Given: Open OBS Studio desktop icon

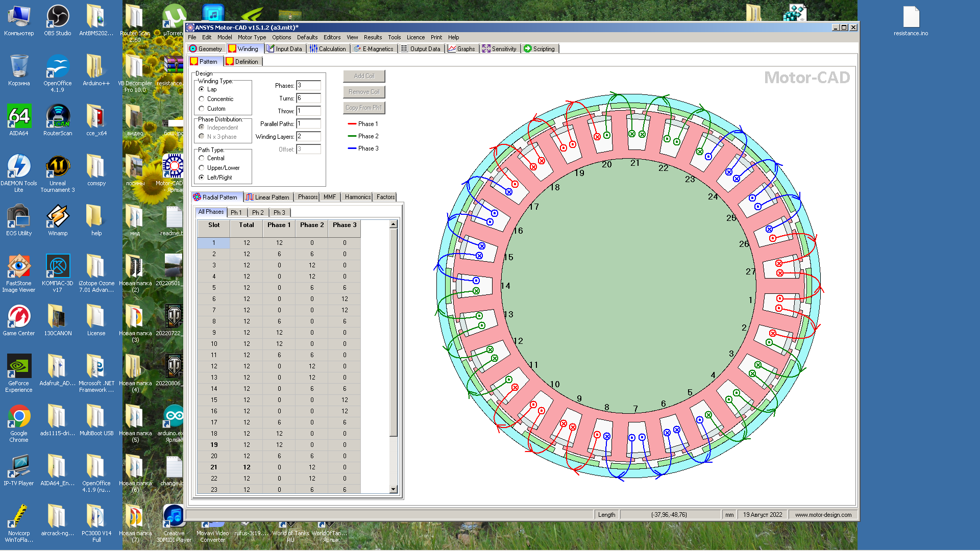Looking at the screenshot, I should [x=57, y=20].
